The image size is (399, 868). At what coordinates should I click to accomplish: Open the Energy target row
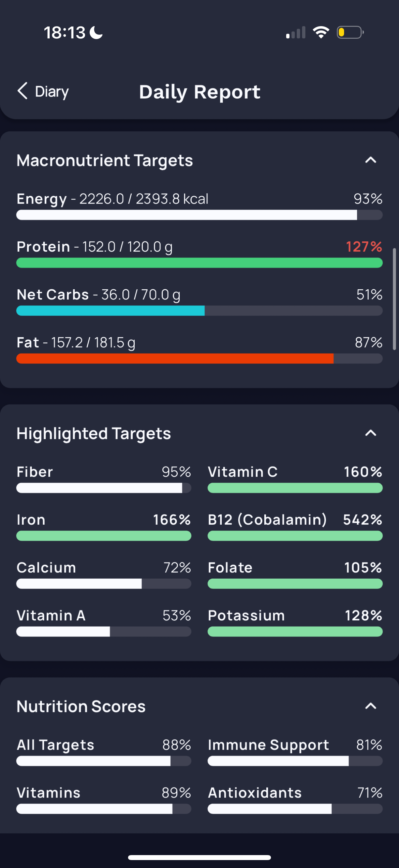tap(199, 206)
